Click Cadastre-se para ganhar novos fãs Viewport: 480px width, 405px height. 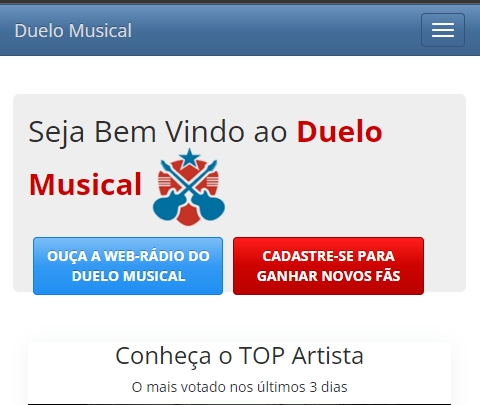point(329,266)
